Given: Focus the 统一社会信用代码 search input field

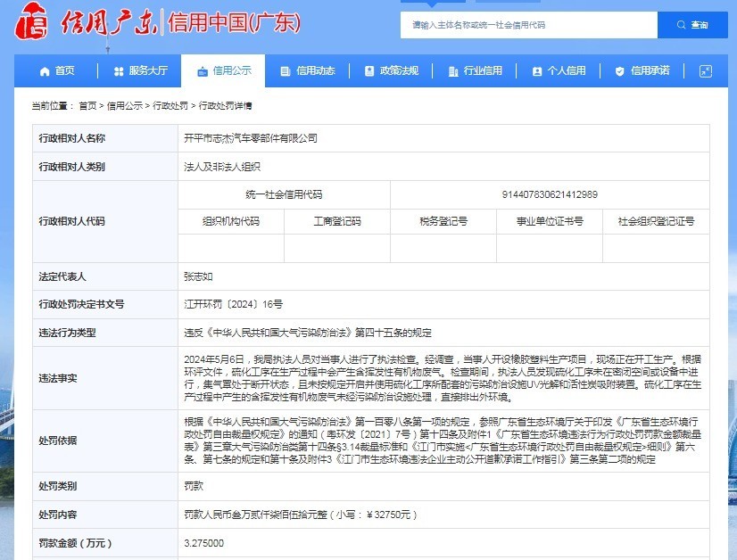Looking at the screenshot, I should tap(528, 25).
